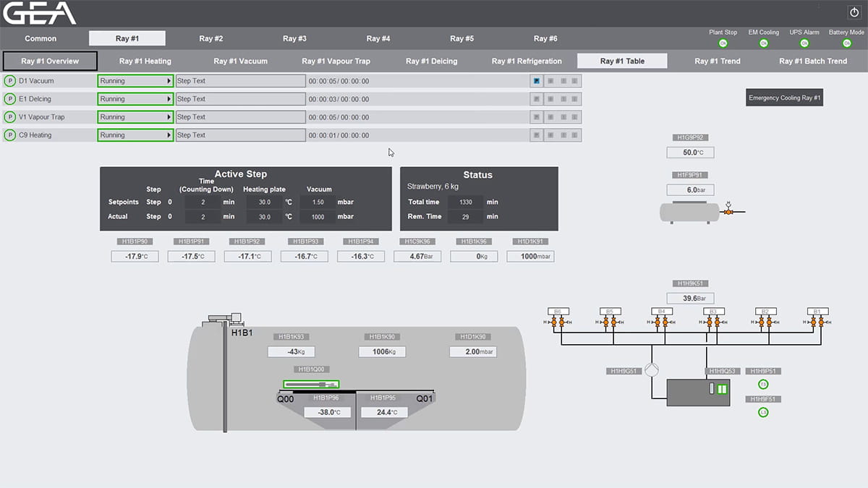868x488 pixels.
Task: Click the B4 label box
Action: point(662,312)
